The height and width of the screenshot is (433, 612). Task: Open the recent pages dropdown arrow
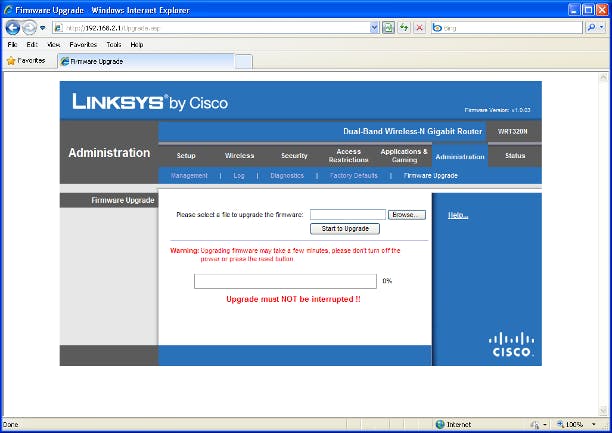click(43, 28)
